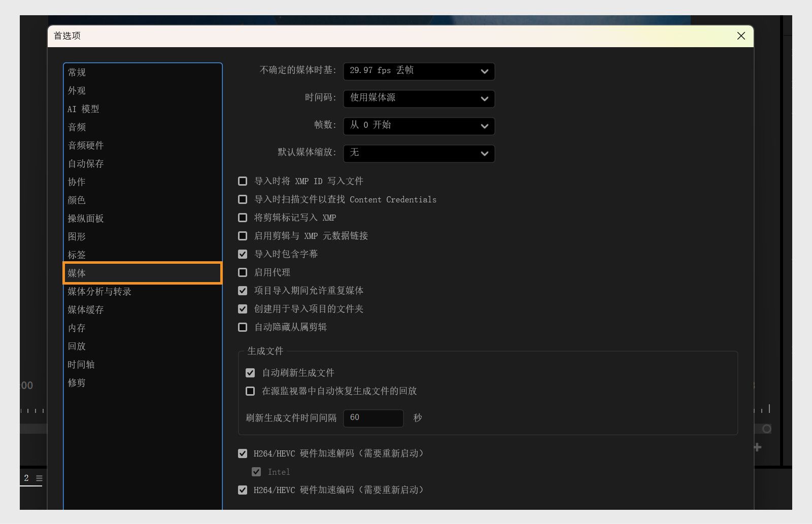Viewport: 812px width, 524px height.
Task: Open the 默认媒体缩放 dropdown
Action: coord(418,154)
